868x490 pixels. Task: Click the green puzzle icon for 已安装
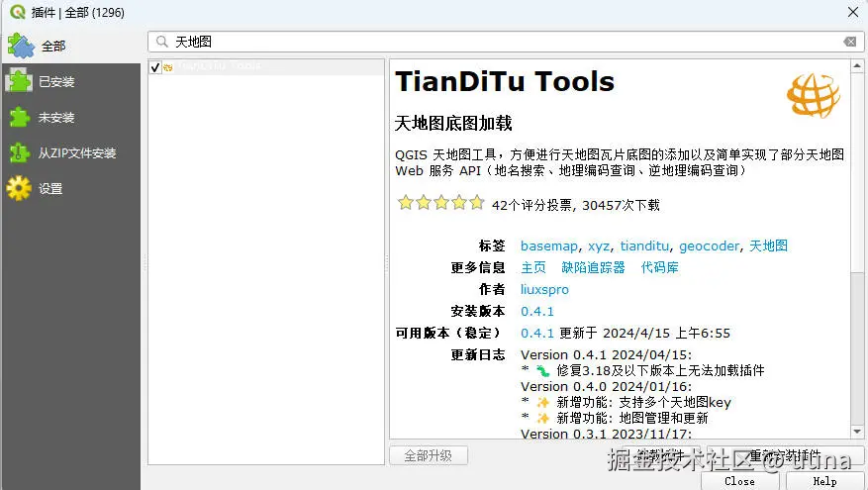click(19, 81)
